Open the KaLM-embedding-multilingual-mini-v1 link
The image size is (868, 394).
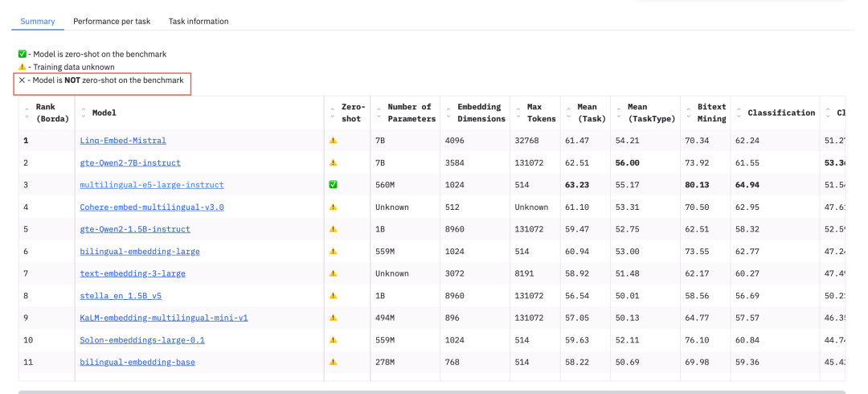point(164,318)
